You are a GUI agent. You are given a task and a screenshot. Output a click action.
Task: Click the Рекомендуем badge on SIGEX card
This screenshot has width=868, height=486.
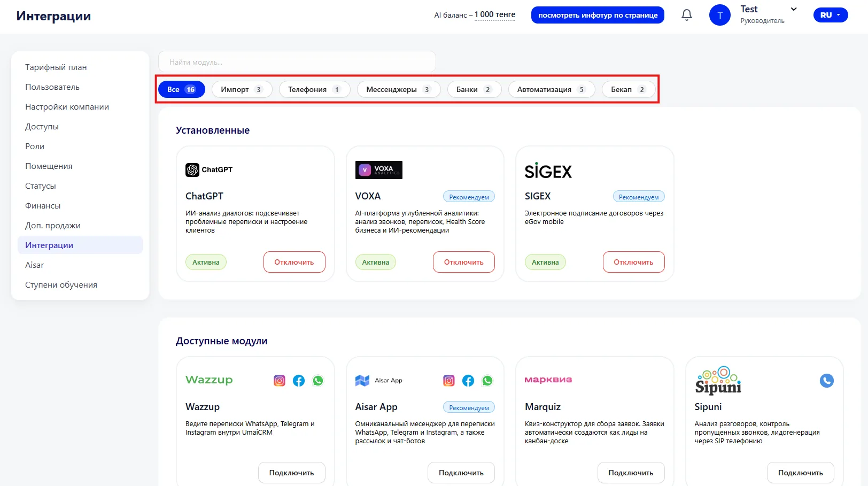[639, 197]
